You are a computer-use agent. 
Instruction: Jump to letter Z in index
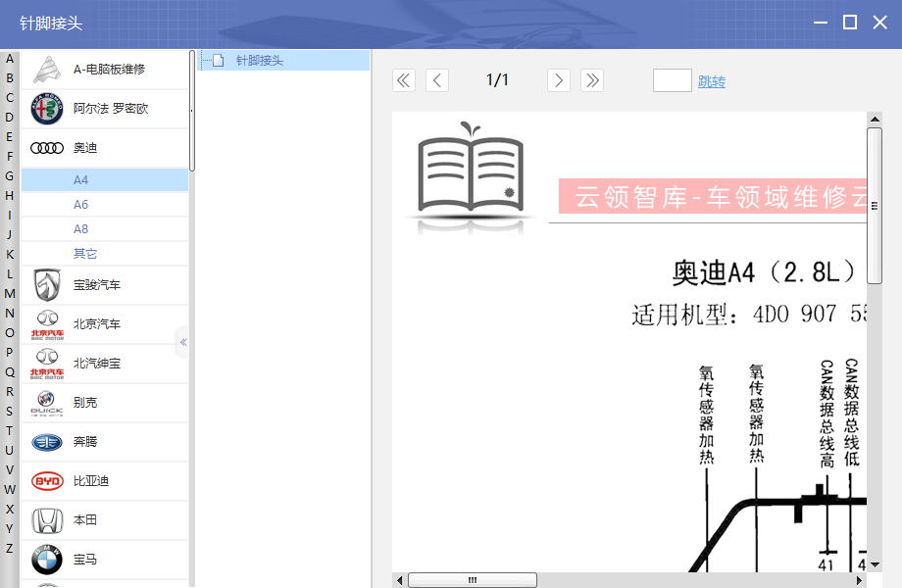pyautogui.click(x=10, y=549)
